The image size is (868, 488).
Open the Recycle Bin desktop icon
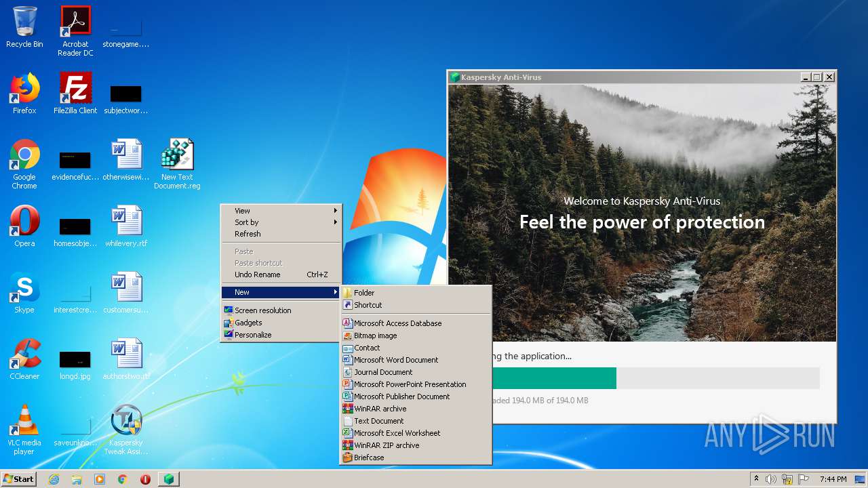pyautogui.click(x=24, y=27)
